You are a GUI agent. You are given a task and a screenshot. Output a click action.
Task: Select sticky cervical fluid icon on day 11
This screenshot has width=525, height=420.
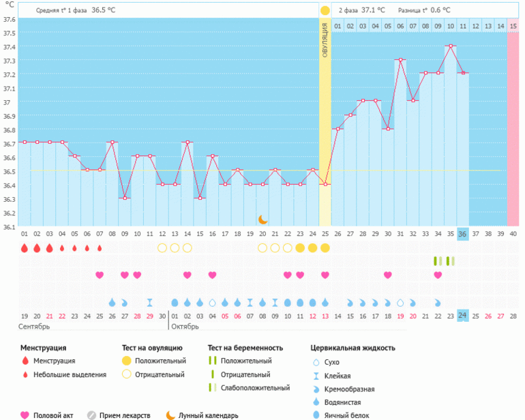pos(149,302)
